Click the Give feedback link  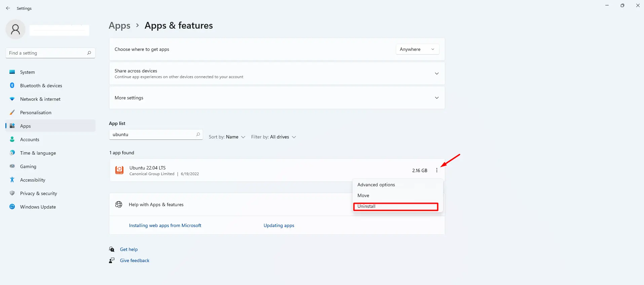coord(135,260)
